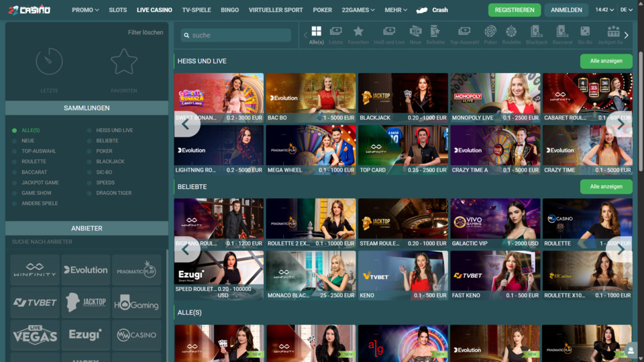This screenshot has height=362, width=644.
Task: Expand the Promo dropdown menu
Action: point(85,10)
